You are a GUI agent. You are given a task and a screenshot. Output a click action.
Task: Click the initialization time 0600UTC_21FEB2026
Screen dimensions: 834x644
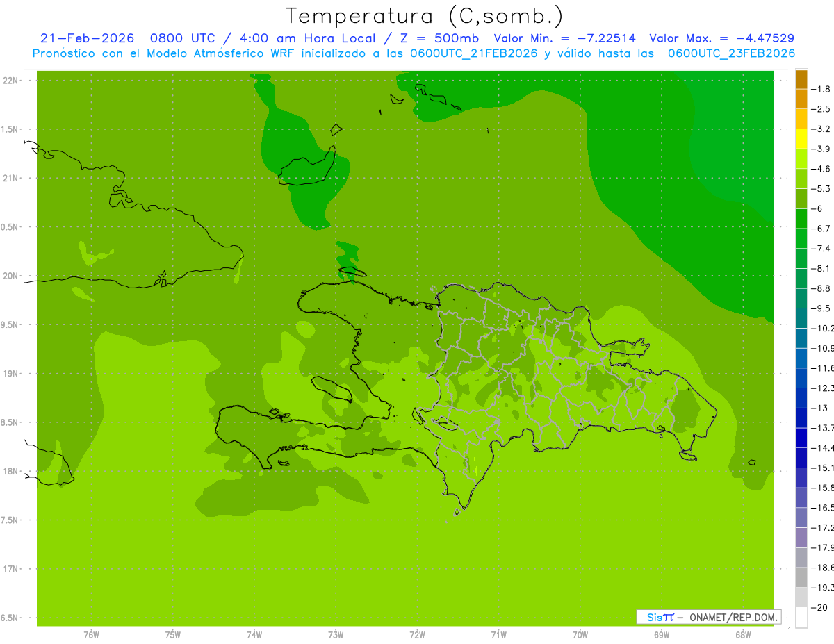[473, 53]
